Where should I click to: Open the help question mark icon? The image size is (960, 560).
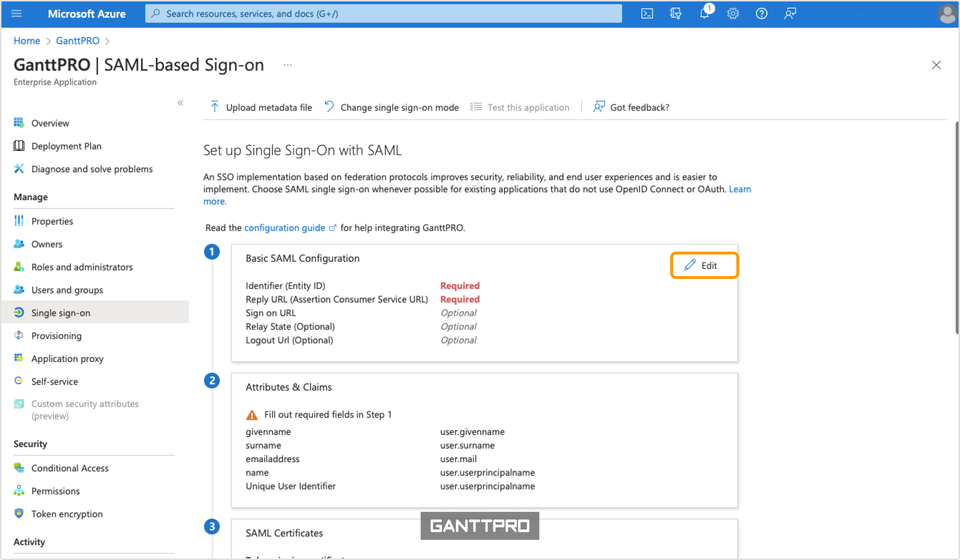point(761,14)
